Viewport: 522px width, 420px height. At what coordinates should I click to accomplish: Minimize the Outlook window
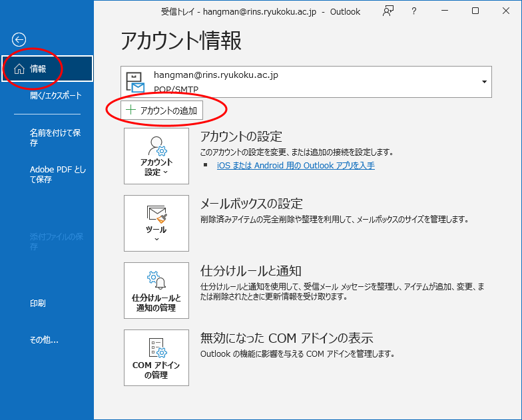(x=445, y=11)
